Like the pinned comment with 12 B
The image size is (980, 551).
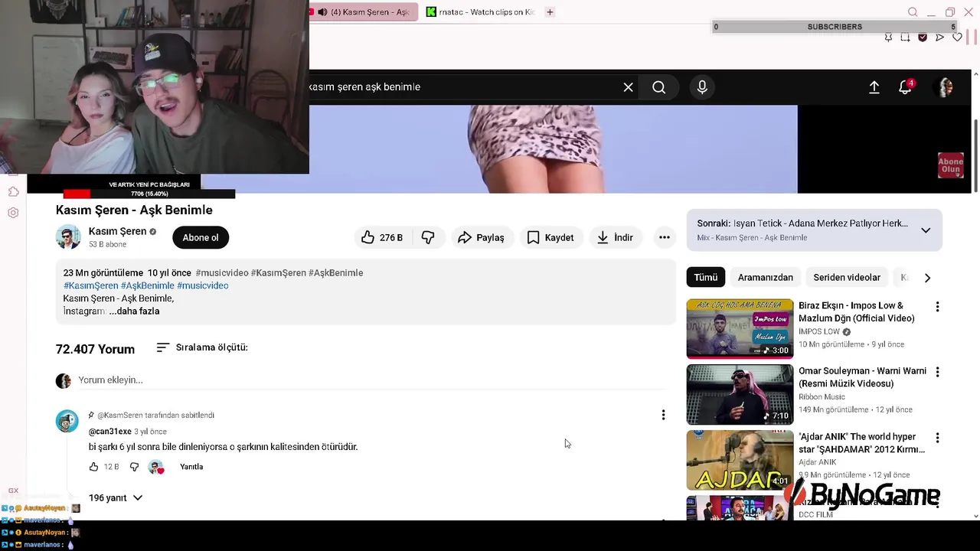click(94, 467)
